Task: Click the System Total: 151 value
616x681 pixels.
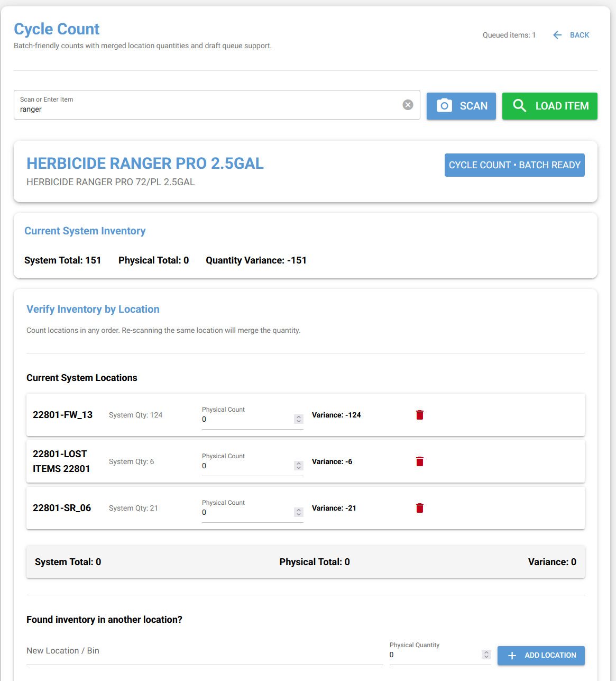Action: (62, 260)
